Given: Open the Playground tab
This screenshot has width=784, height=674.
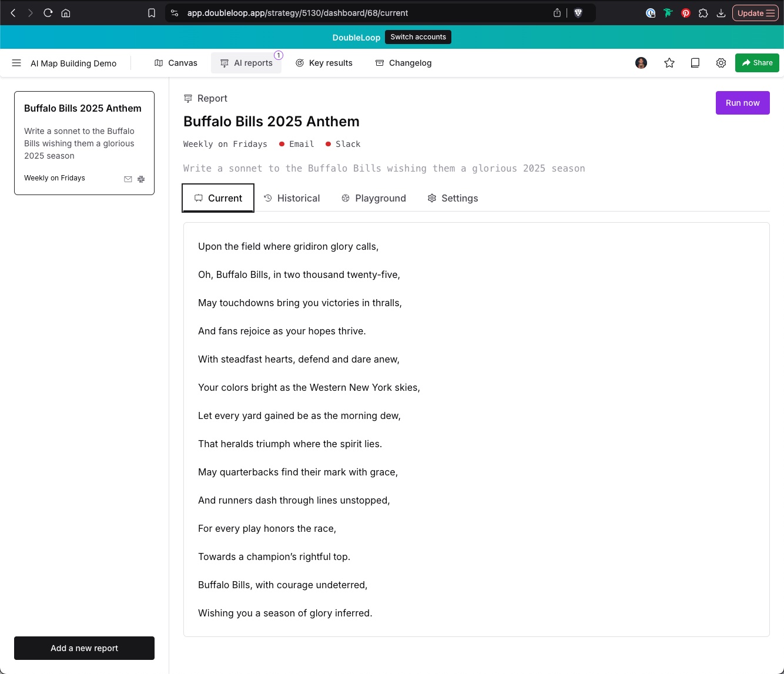Looking at the screenshot, I should click(374, 198).
